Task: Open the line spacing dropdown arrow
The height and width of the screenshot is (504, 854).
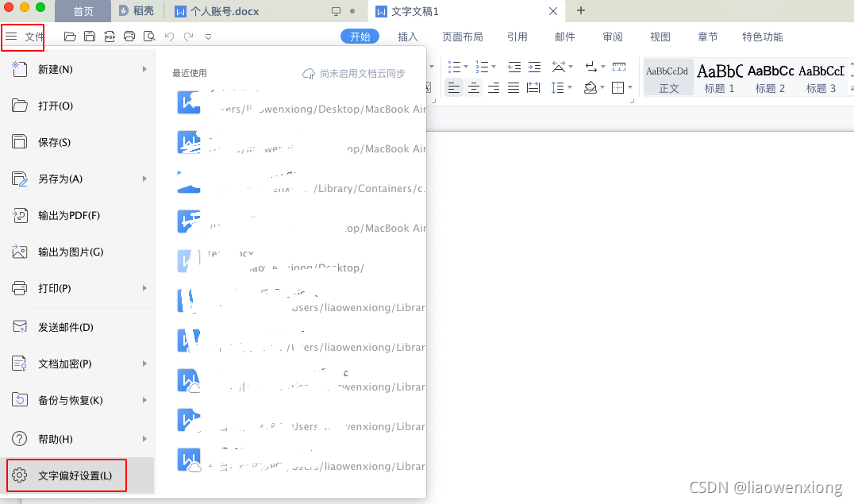Action: (x=568, y=87)
